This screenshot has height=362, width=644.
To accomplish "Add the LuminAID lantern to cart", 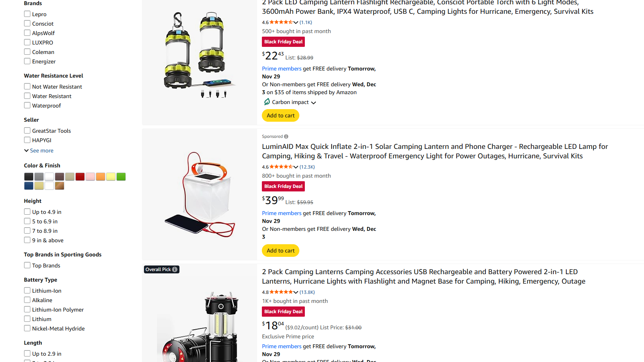I will click(280, 251).
